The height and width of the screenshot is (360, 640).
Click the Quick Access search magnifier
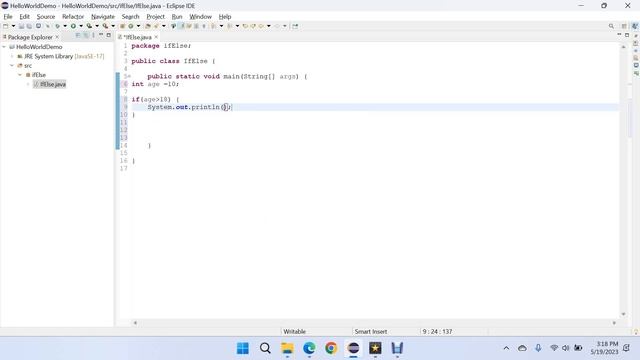coord(611,26)
